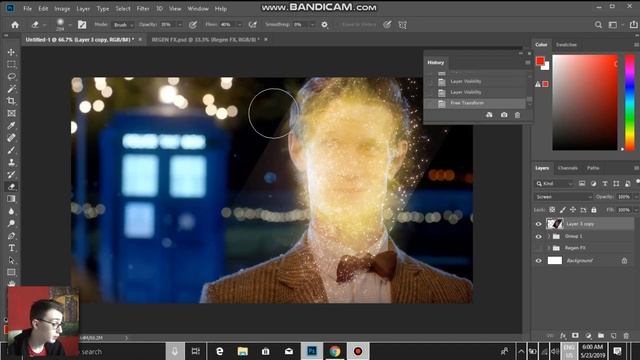The height and width of the screenshot is (360, 640).
Task: Delete layer trash button
Action: [626, 336]
